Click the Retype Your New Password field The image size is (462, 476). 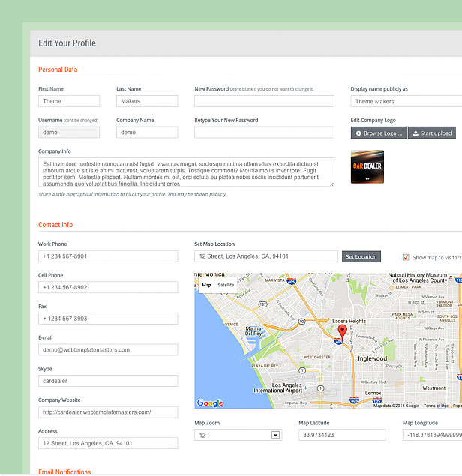(263, 133)
